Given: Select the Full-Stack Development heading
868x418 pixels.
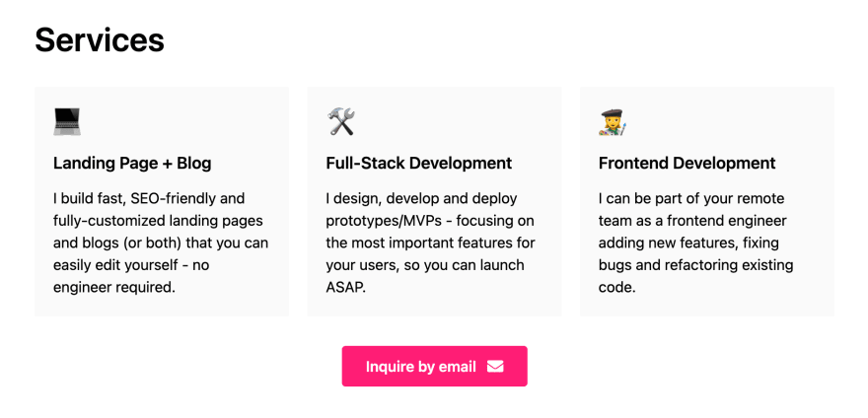Looking at the screenshot, I should (x=419, y=164).
